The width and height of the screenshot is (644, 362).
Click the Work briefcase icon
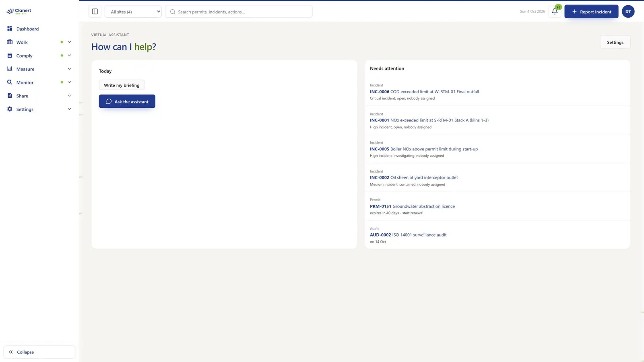(10, 42)
